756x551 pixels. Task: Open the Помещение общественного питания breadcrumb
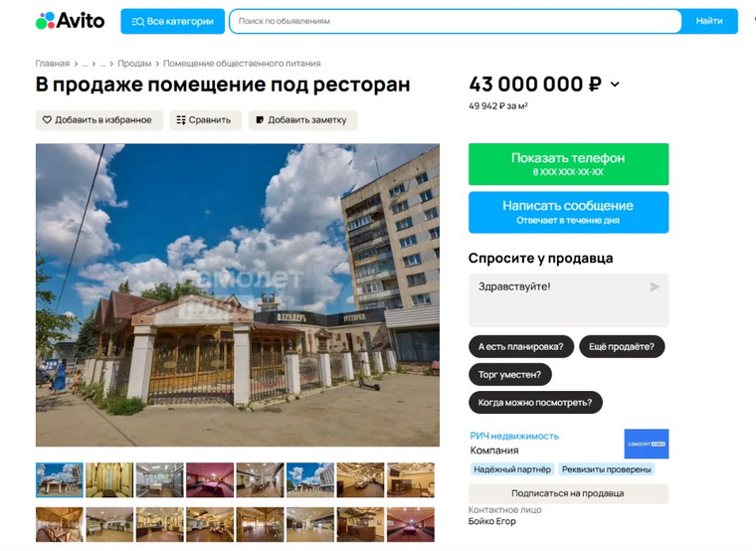pos(242,64)
